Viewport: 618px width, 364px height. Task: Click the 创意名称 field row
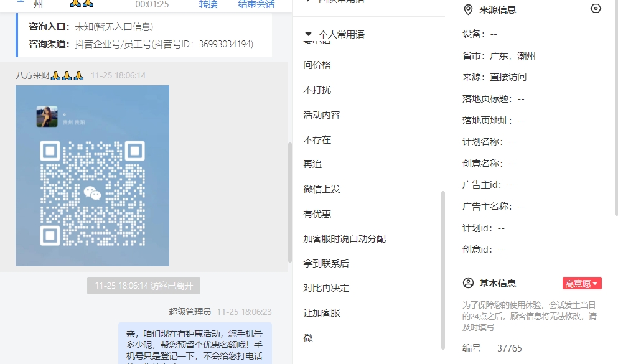tap(489, 163)
